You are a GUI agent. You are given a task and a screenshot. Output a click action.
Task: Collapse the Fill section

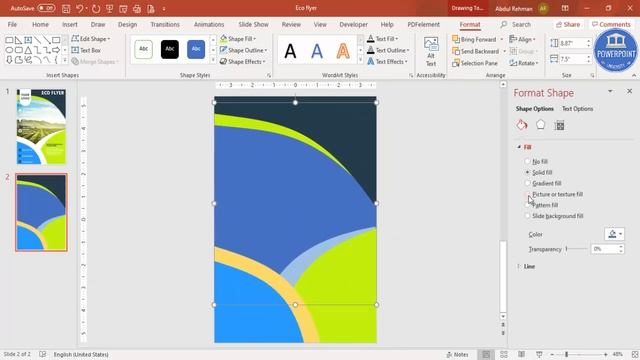519,147
